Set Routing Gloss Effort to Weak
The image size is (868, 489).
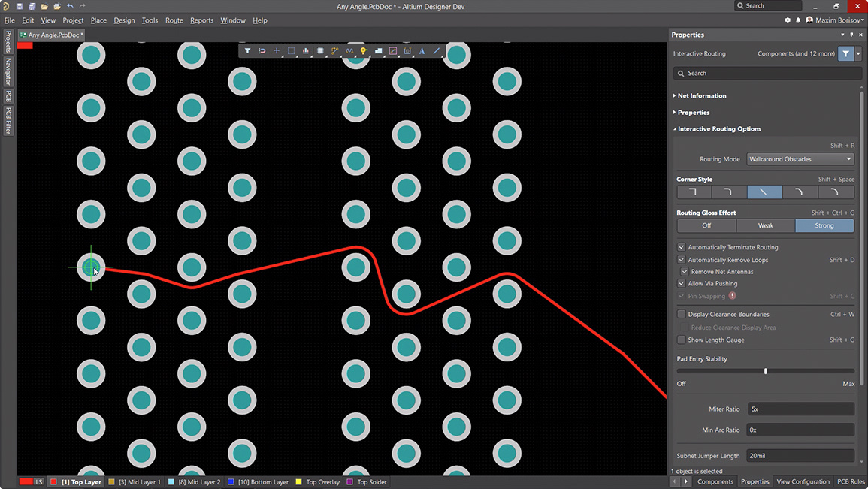765,225
